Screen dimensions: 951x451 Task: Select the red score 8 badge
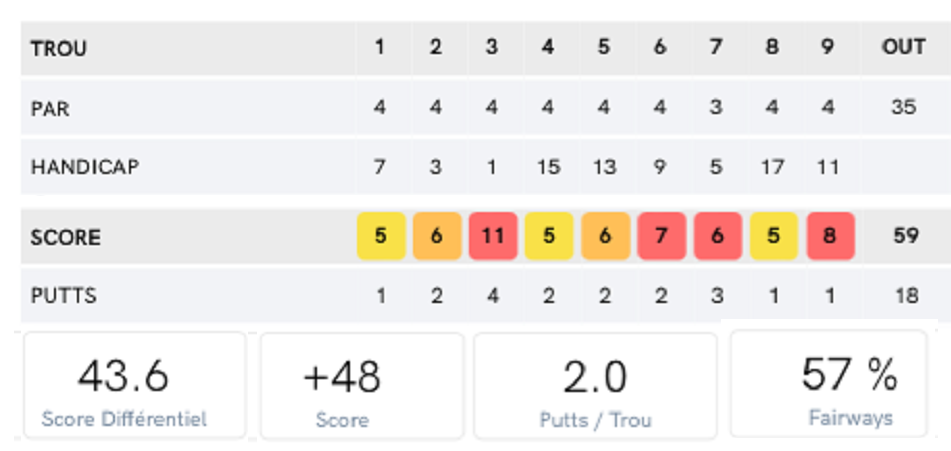(x=829, y=237)
